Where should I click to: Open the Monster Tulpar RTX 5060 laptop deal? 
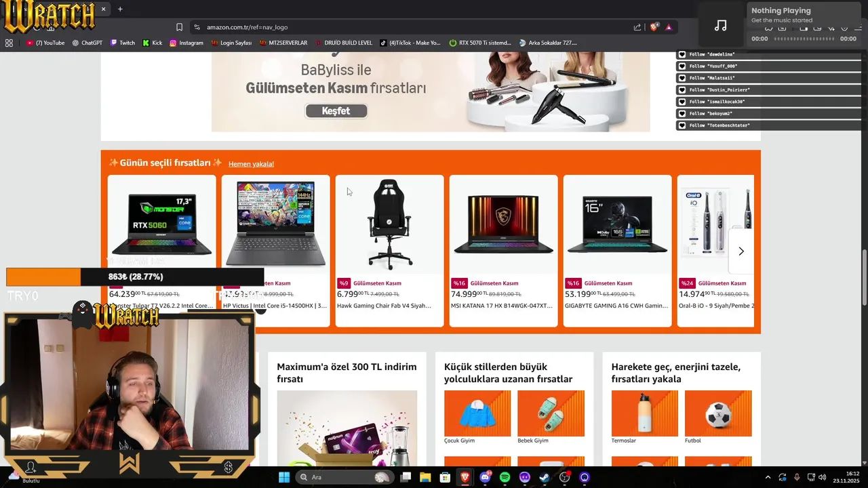click(x=161, y=224)
